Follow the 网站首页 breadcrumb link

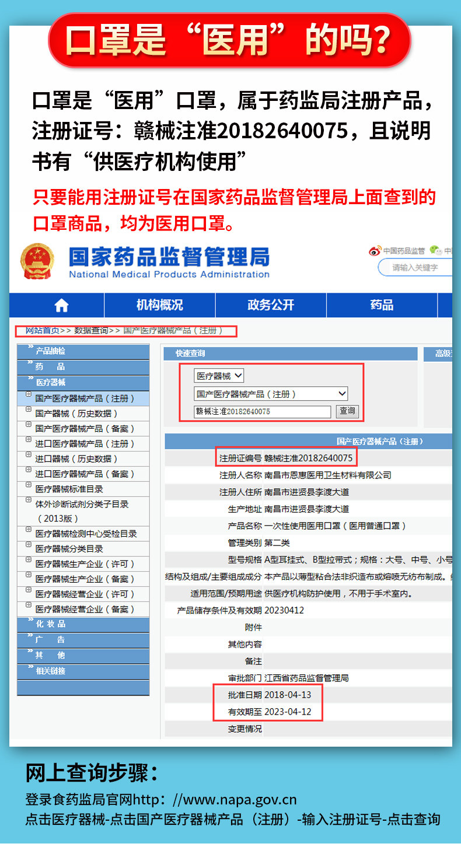pyautogui.click(x=42, y=331)
